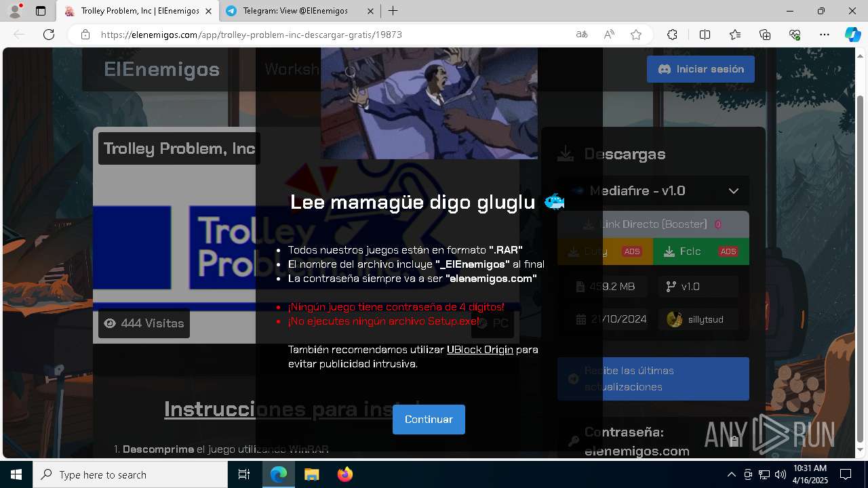The width and height of the screenshot is (868, 488).
Task: Click Link Directo (Booster) button
Action: tap(654, 224)
